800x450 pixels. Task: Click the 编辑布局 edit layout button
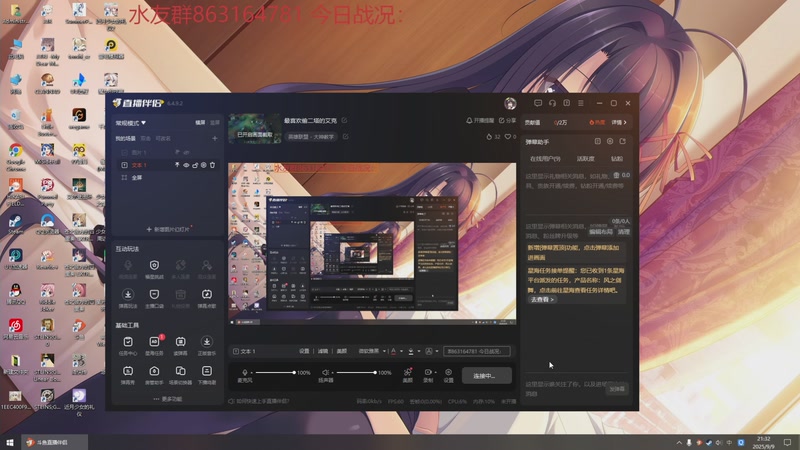click(x=601, y=232)
